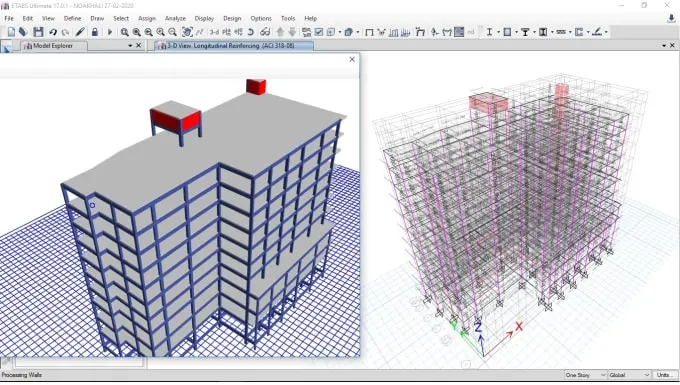Viewport: 680px width, 385px height.
Task: Switch to 3-d view using the 3-d button
Action: pos(214,32)
